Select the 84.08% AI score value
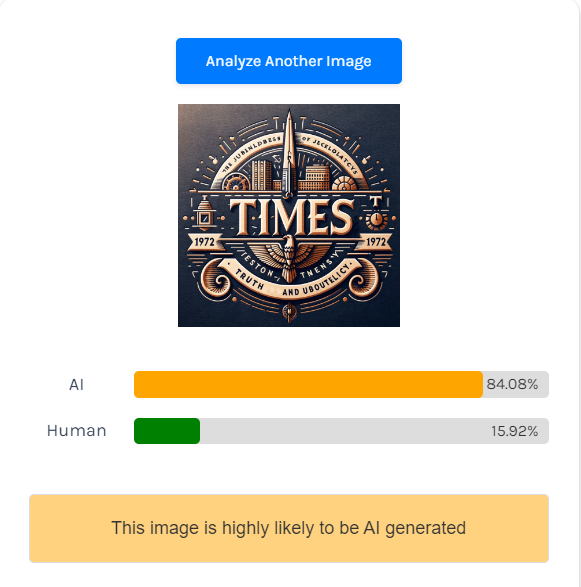The image size is (581, 587). coord(512,384)
